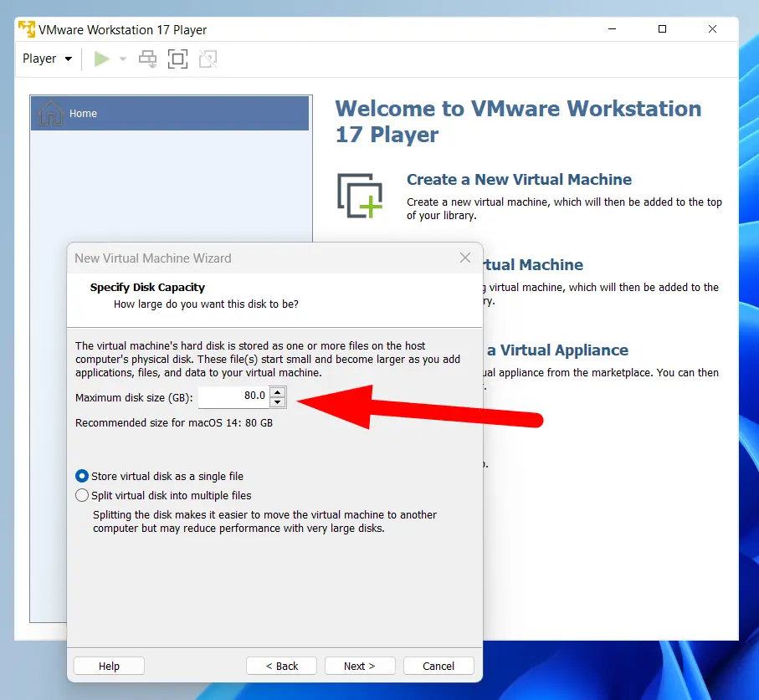The height and width of the screenshot is (700, 759).
Task: Select Split virtual disk into multiple files
Action: tap(163, 495)
